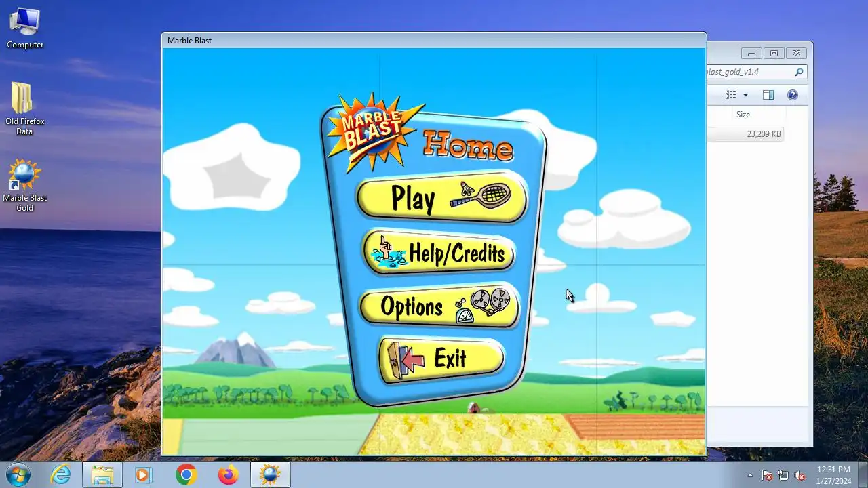The height and width of the screenshot is (488, 868).
Task: Click the search magnifier in Explorer window
Action: pos(799,72)
